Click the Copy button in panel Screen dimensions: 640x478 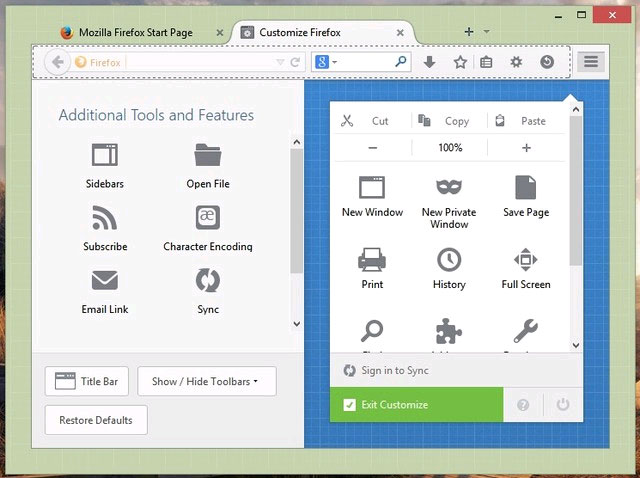click(449, 121)
